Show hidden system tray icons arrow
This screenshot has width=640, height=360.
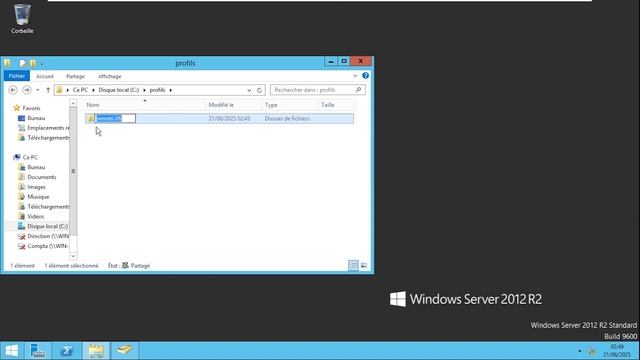coord(580,351)
